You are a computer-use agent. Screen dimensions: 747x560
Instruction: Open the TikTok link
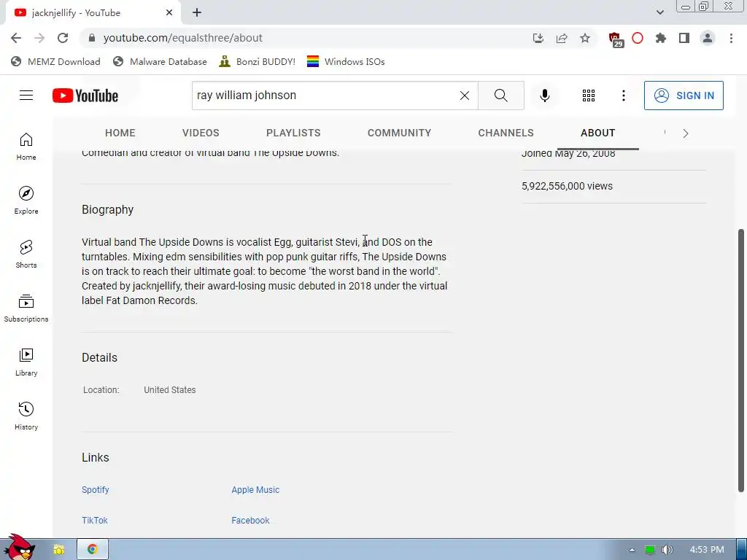tap(94, 520)
